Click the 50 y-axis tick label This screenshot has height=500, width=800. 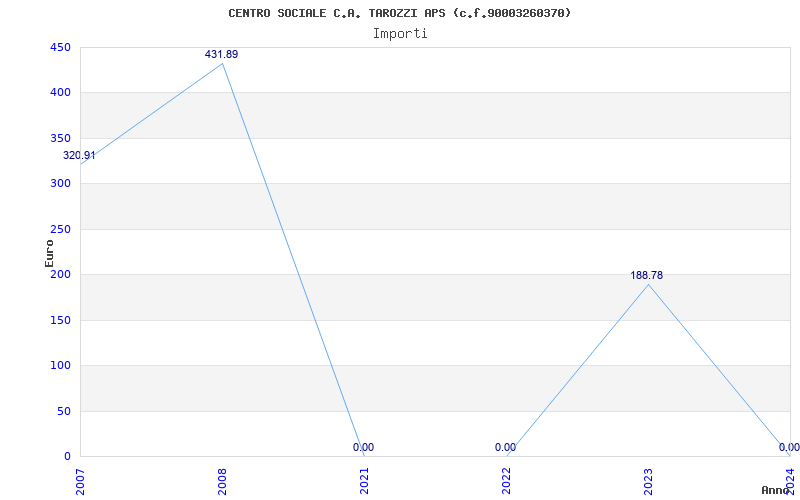tap(63, 411)
